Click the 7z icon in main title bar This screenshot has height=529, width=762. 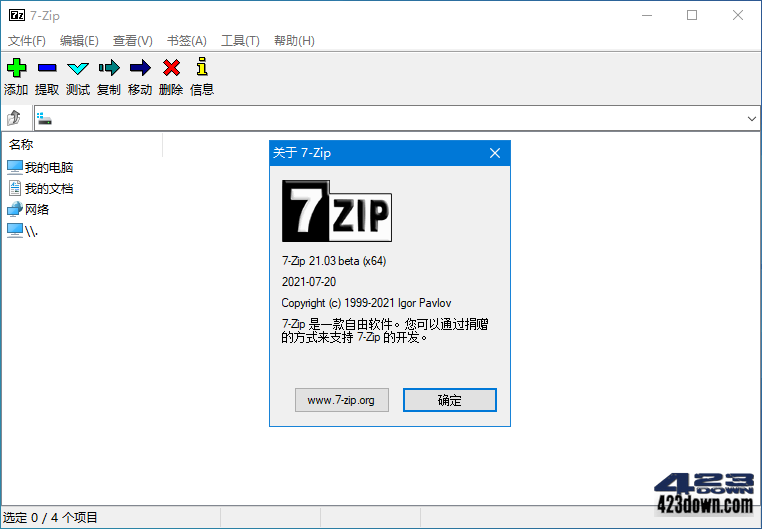click(x=17, y=16)
